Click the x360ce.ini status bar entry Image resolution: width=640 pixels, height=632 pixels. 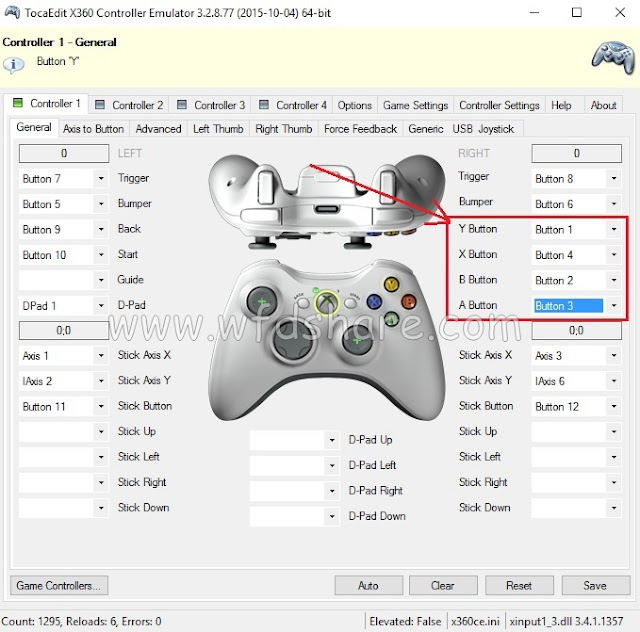[x=475, y=621]
